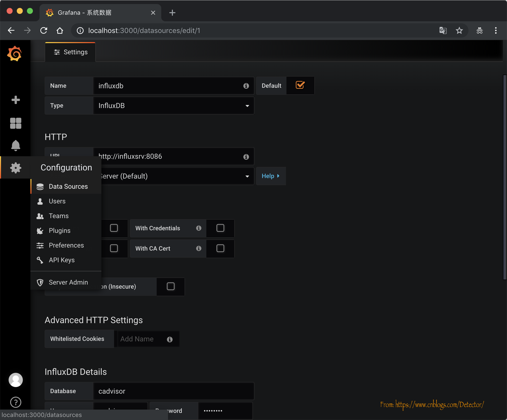
Task: Enable the With Credentials option
Action: point(220,228)
